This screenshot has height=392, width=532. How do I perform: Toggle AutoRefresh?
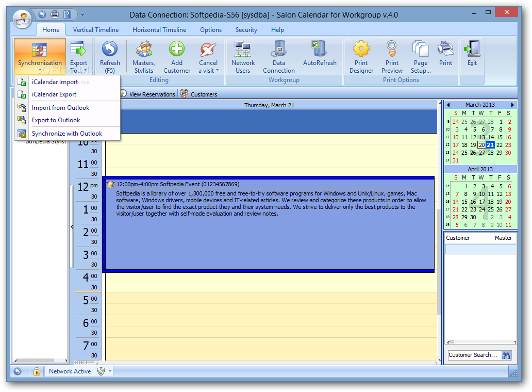pos(320,53)
